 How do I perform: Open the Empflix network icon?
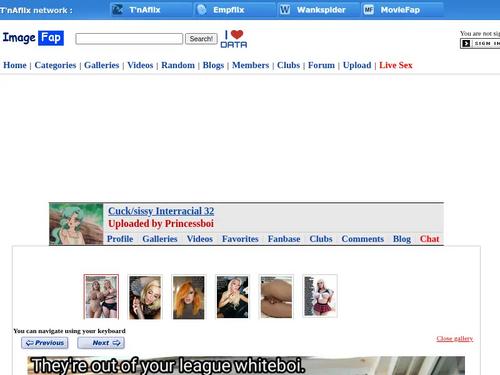(201, 10)
